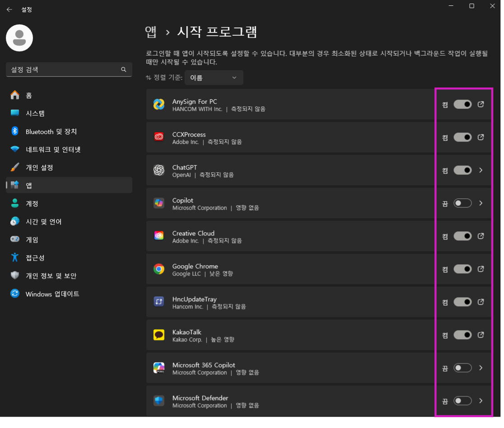
Task: Click the user profile avatar
Action: pos(19,38)
